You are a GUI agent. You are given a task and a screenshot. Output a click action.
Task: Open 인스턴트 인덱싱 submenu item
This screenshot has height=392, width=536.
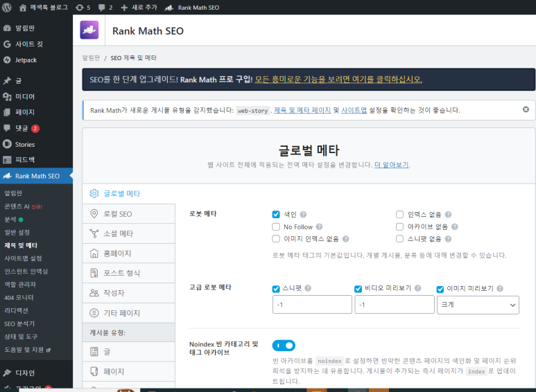pyautogui.click(x=26, y=271)
